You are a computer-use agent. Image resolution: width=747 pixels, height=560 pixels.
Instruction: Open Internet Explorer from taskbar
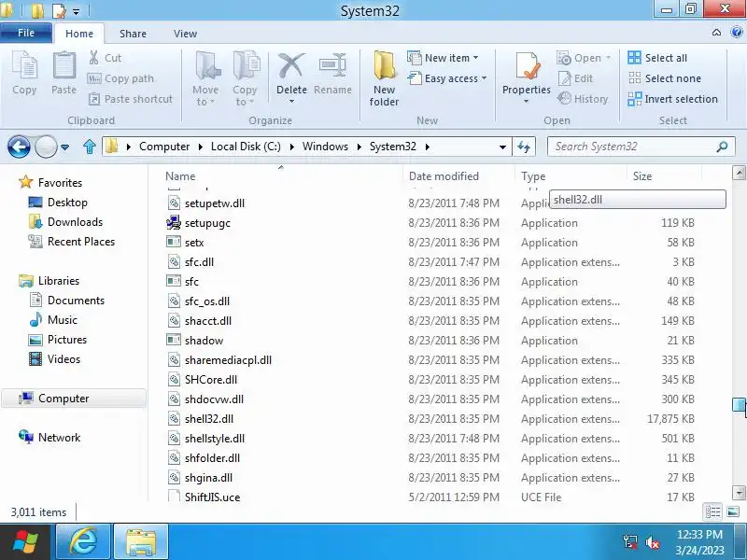click(x=83, y=541)
